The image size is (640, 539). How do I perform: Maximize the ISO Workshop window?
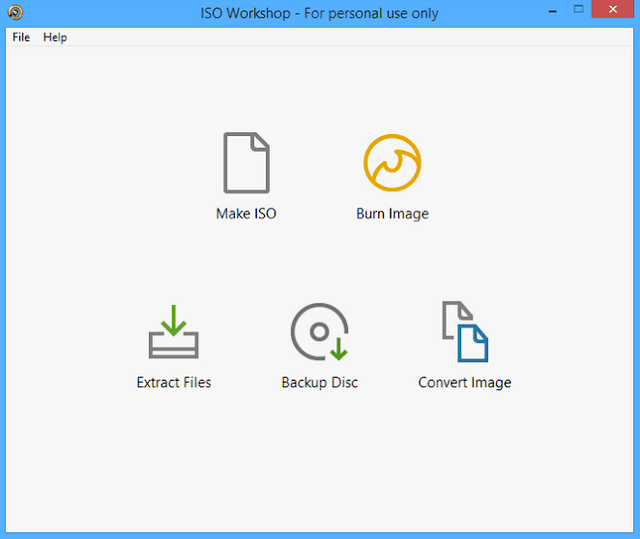pos(578,10)
